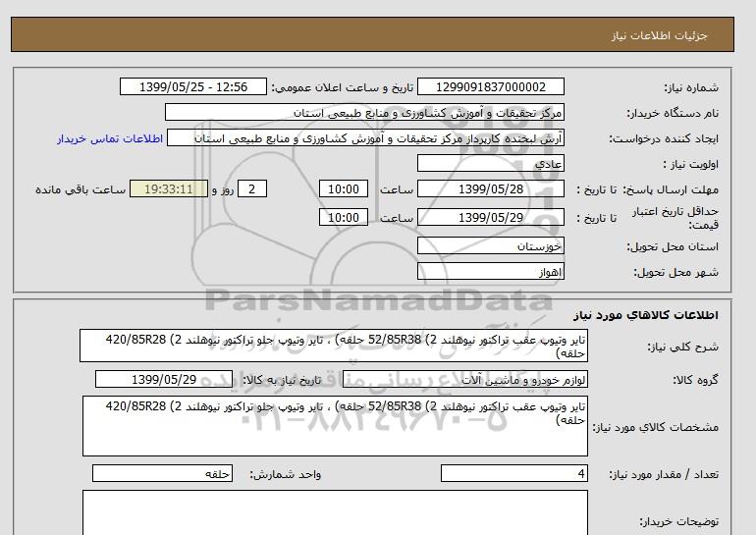
Task: Click unit of measure field حلقه
Action: click(162, 474)
